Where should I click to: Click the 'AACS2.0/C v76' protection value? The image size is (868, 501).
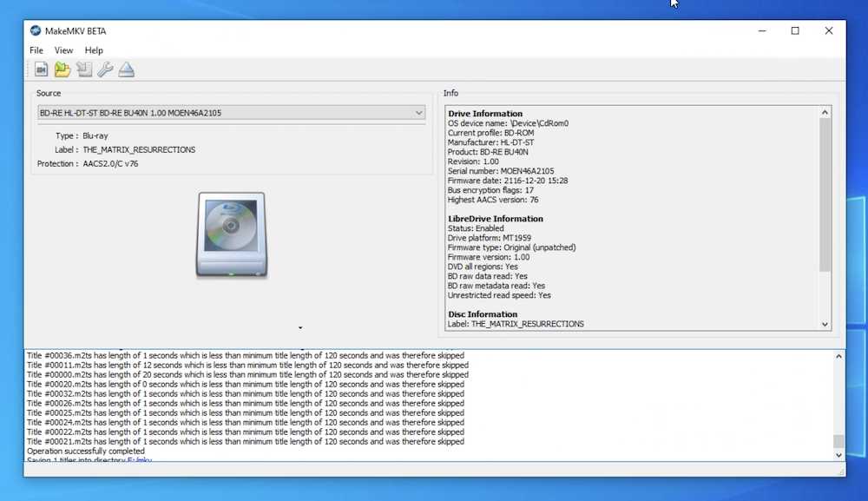click(x=111, y=164)
